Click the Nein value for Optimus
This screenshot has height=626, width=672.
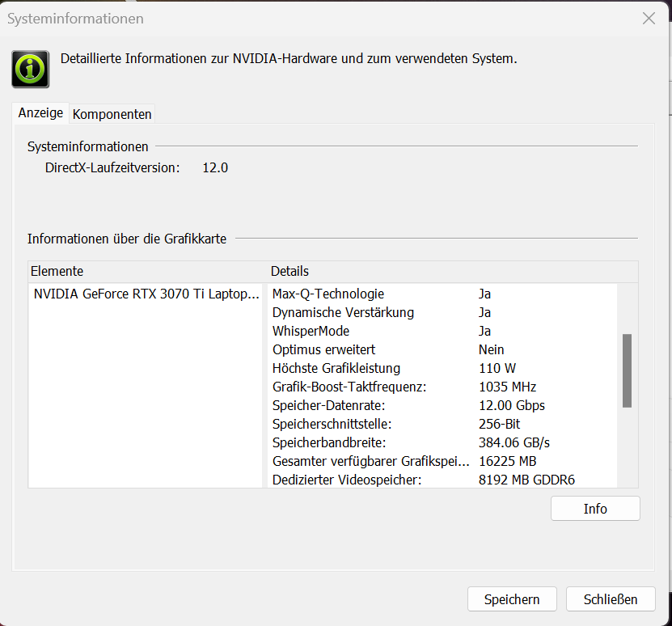pyautogui.click(x=491, y=349)
